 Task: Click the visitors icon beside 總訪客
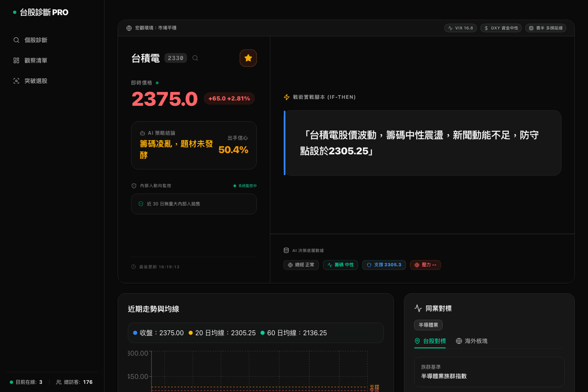tap(59, 382)
